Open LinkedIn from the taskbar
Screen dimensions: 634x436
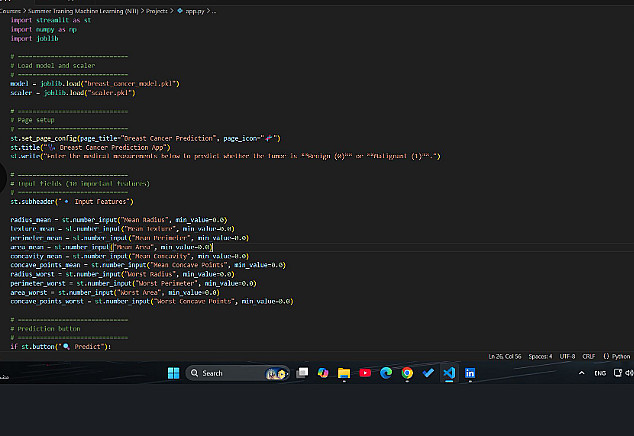click(x=470, y=373)
